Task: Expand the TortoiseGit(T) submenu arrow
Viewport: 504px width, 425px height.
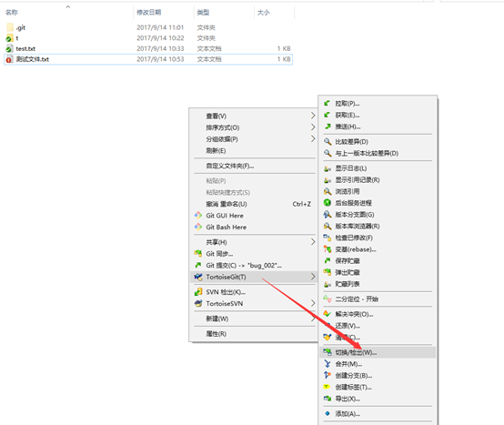Action: 313,277
